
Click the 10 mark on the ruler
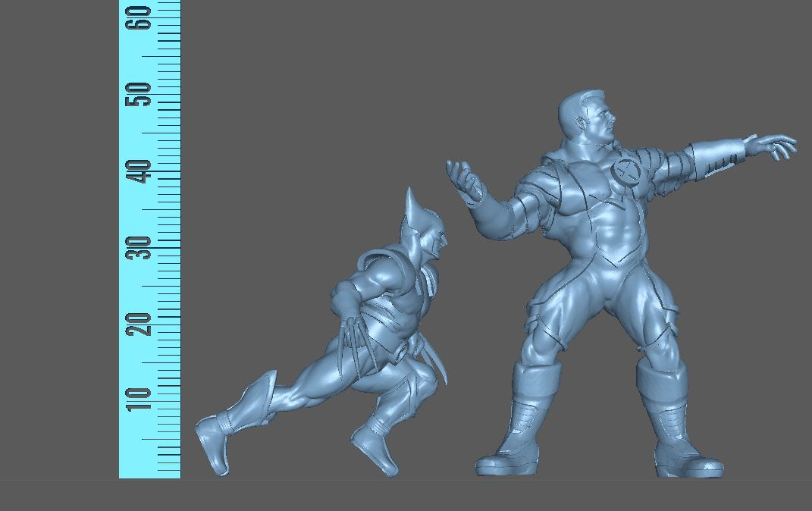pyautogui.click(x=140, y=398)
